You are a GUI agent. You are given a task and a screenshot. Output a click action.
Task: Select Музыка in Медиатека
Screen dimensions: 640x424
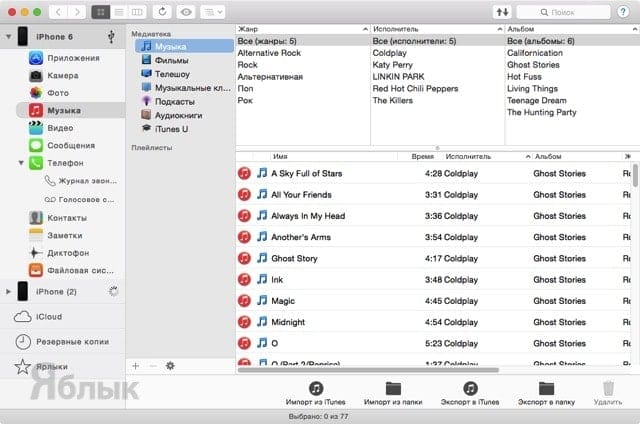[184, 46]
